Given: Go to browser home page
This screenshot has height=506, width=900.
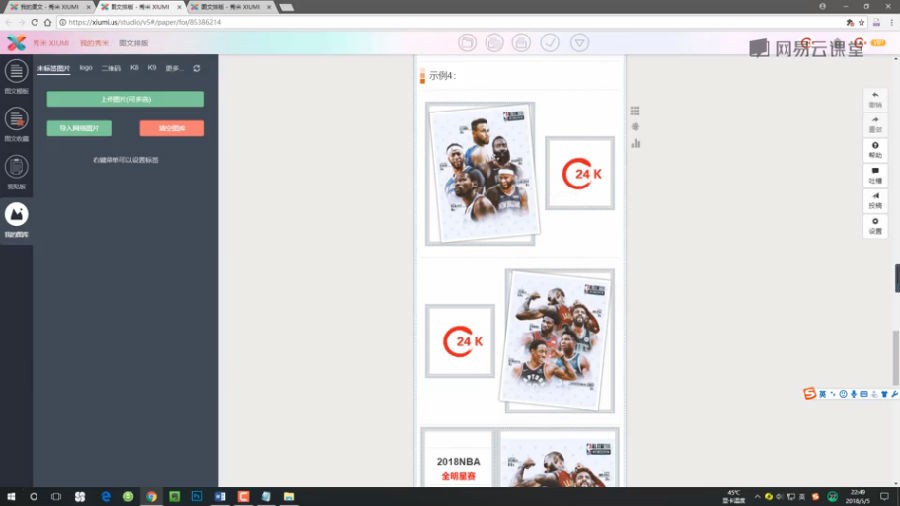Looking at the screenshot, I should pos(48,22).
